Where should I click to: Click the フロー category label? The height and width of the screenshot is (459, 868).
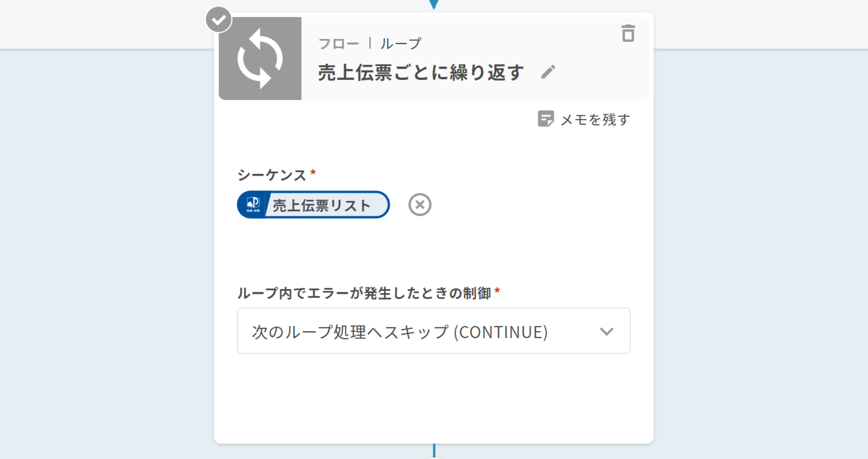(338, 44)
